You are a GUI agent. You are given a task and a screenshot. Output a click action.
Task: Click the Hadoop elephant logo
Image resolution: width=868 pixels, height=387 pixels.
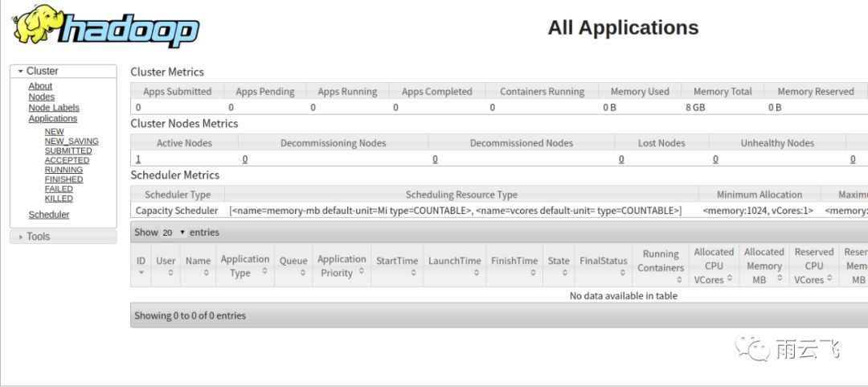[105, 26]
